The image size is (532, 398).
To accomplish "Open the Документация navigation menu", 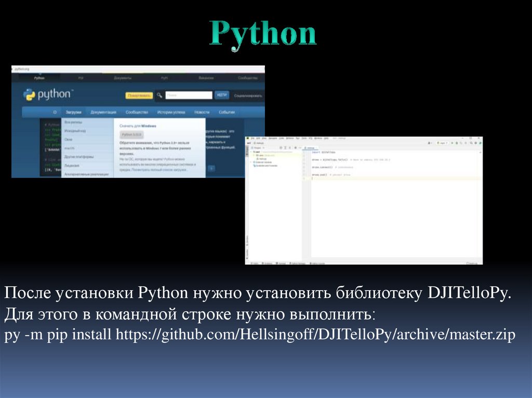I will click(103, 112).
